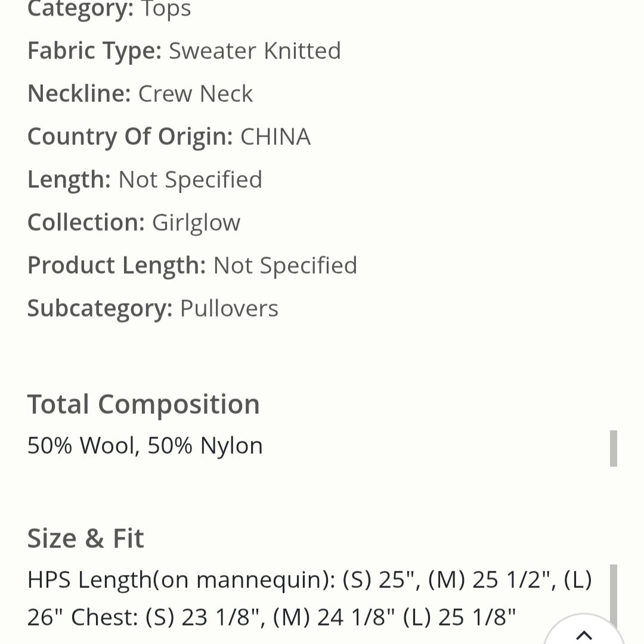The width and height of the screenshot is (644, 644).
Task: Select the Girlglow collection name
Action: [x=196, y=222]
